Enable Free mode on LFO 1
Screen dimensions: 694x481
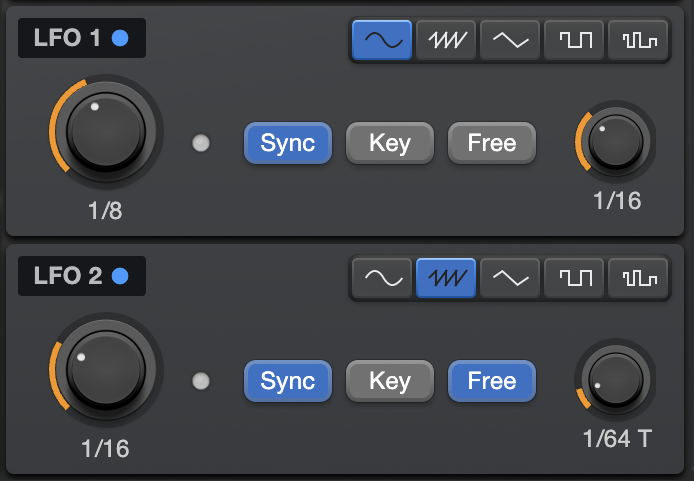point(492,143)
